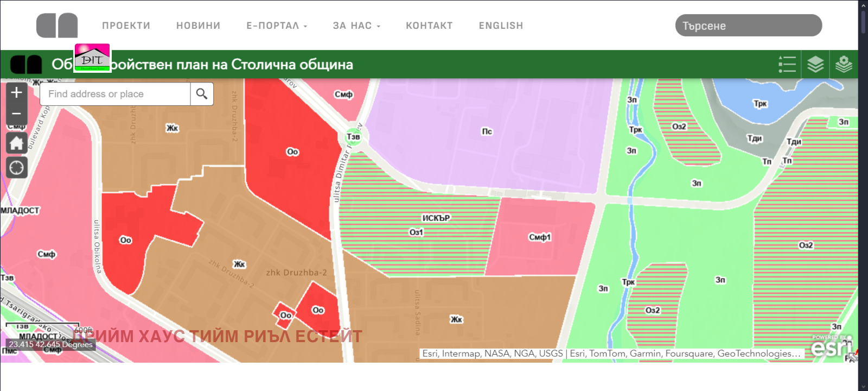Open the map legend panel
Screen dimensions: 868x391
click(x=787, y=64)
